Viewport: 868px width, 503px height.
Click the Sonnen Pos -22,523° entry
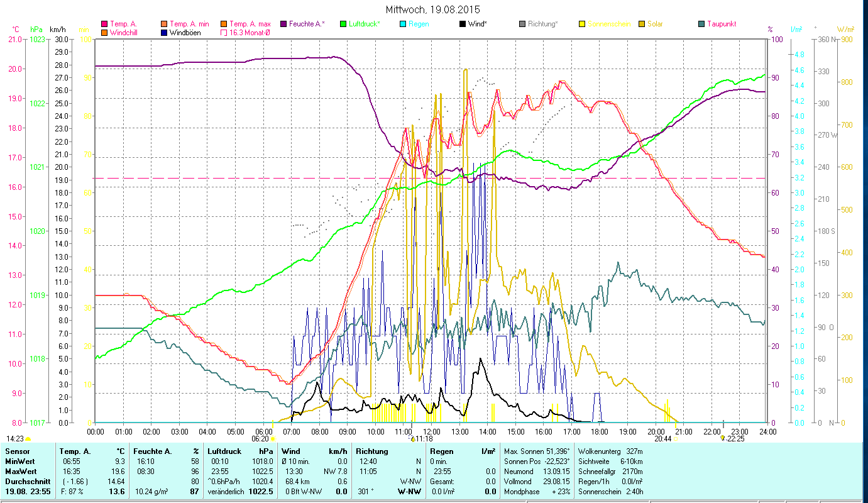(x=537, y=462)
